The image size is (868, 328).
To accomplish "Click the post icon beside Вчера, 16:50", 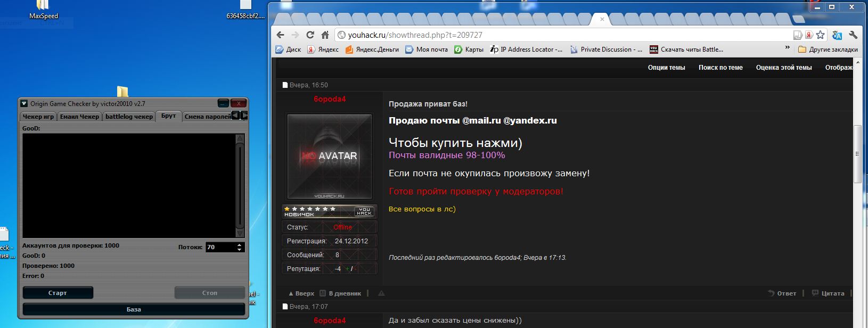I will 285,85.
